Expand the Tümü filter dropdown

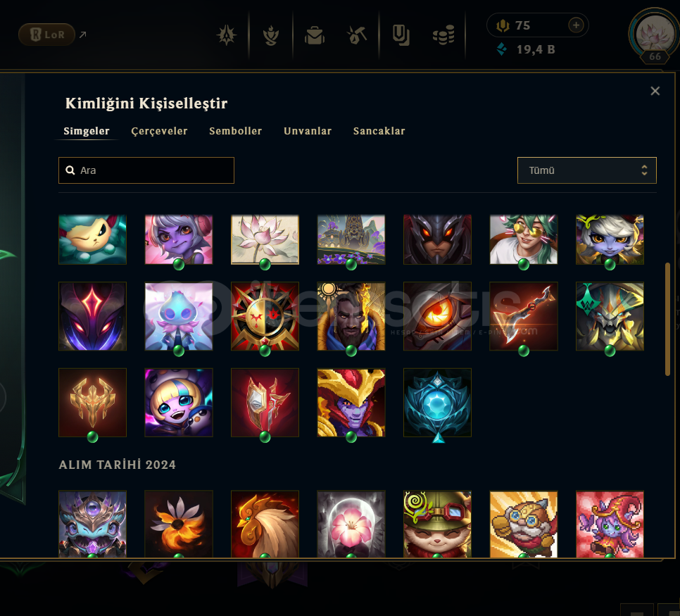(x=587, y=170)
